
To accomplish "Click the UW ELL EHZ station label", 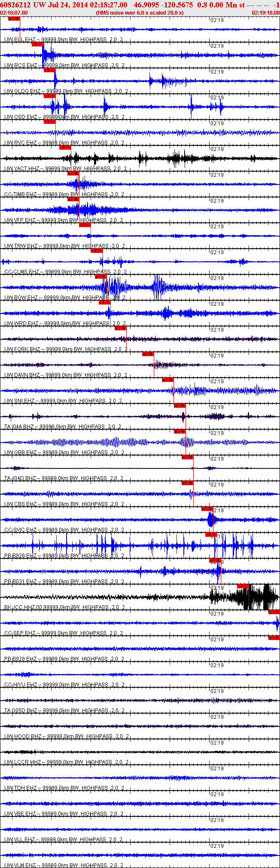I will [20, 40].
